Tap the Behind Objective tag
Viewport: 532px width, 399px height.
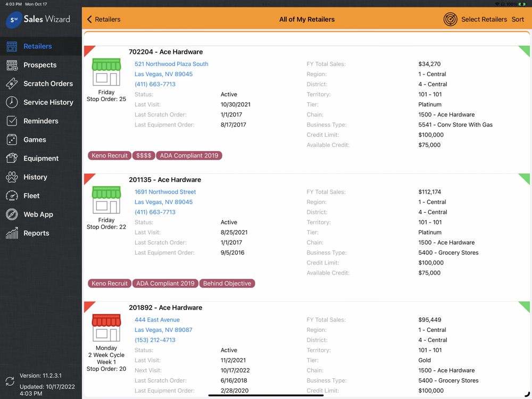coord(227,284)
